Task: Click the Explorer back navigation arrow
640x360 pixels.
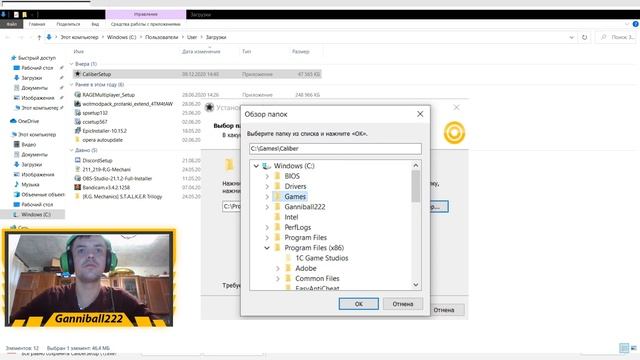Action: tap(8, 37)
